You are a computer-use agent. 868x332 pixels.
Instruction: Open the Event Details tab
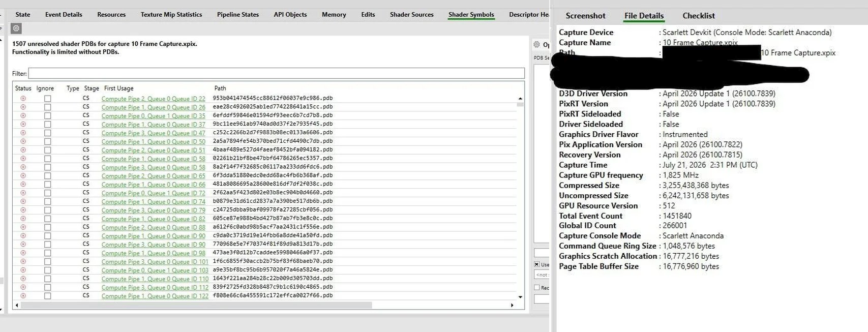64,15
